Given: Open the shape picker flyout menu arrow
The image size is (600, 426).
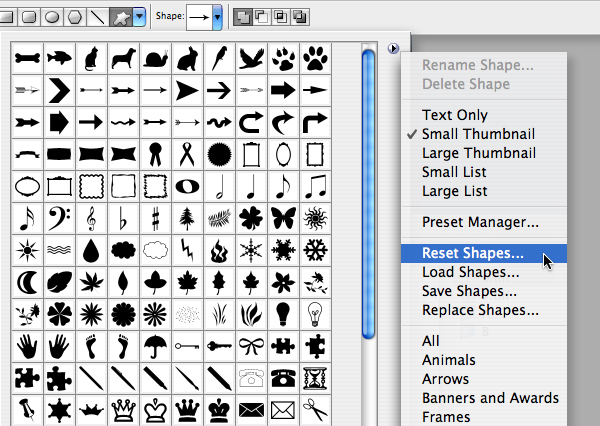Looking at the screenshot, I should pyautogui.click(x=393, y=48).
